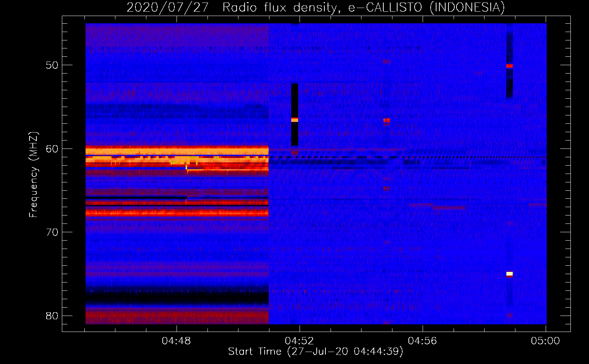Click the red spot near 56.5 MHz at 04:55
The height and width of the screenshot is (364, 589).
[387, 120]
